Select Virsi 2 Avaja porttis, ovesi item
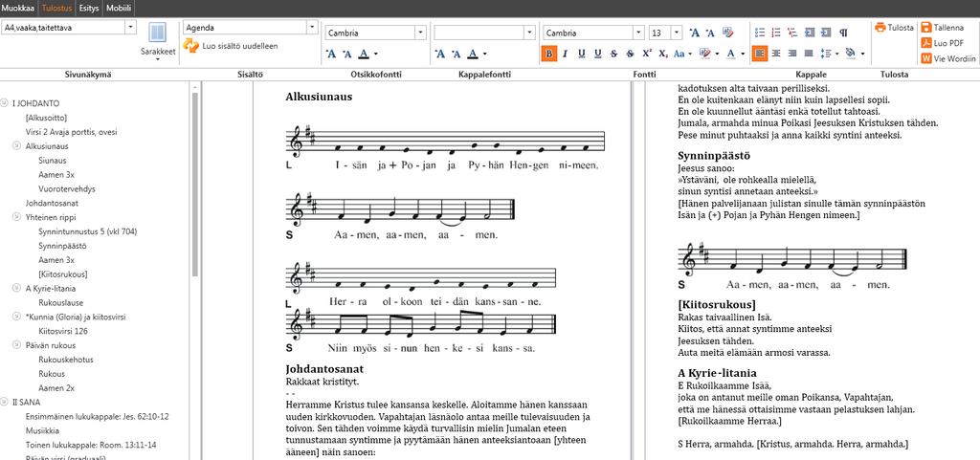 click(71, 132)
